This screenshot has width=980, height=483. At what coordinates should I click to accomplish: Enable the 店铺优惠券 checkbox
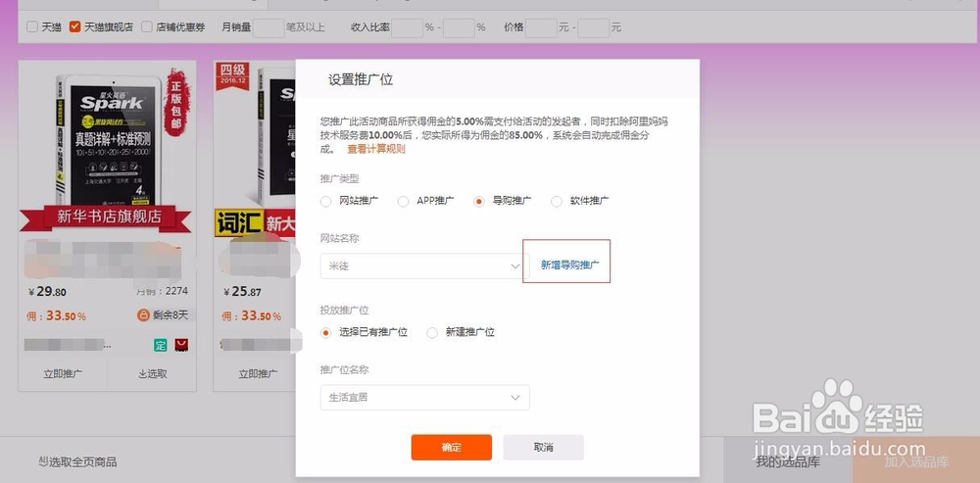[146, 26]
